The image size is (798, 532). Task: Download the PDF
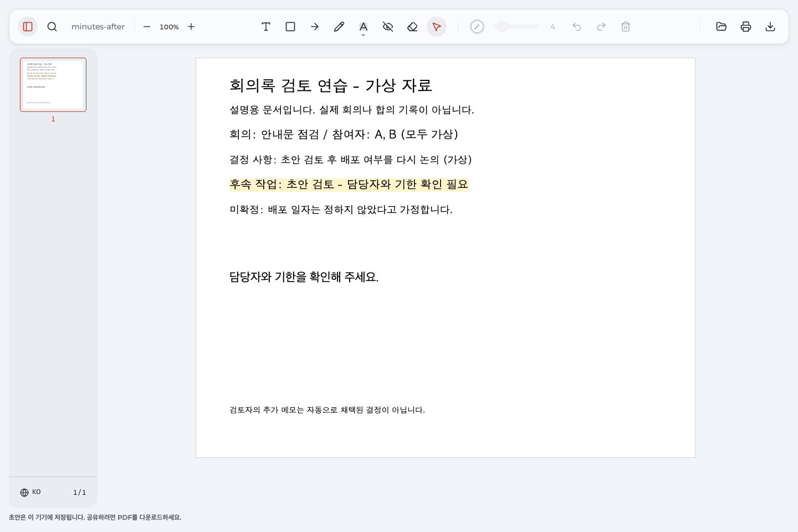pyautogui.click(x=770, y=27)
